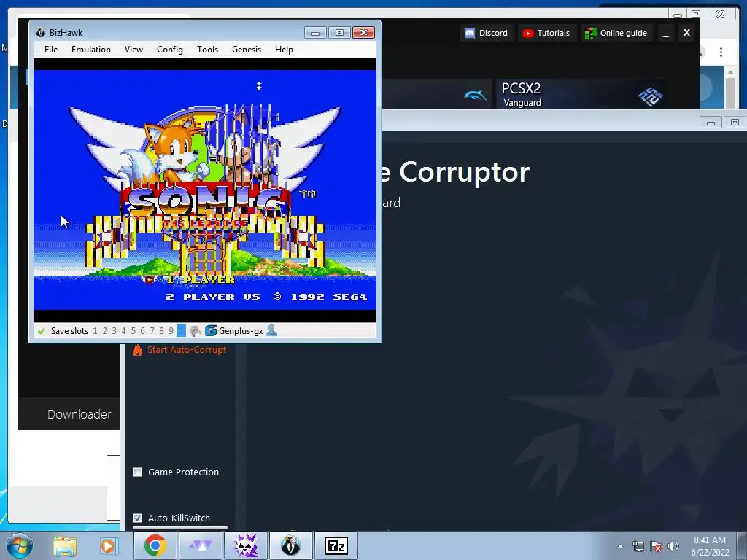Click the Genplus-gx core name label
This screenshot has height=560, width=747.
(241, 331)
